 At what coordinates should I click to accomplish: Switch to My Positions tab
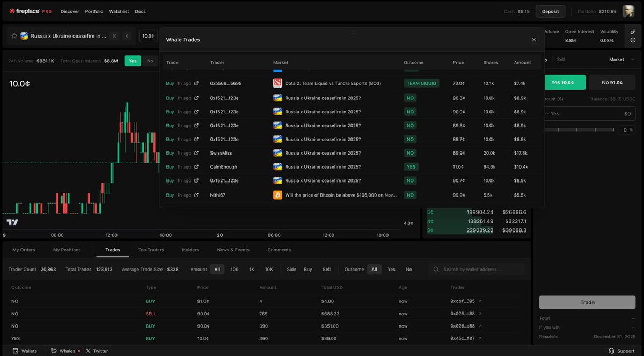[x=67, y=250]
